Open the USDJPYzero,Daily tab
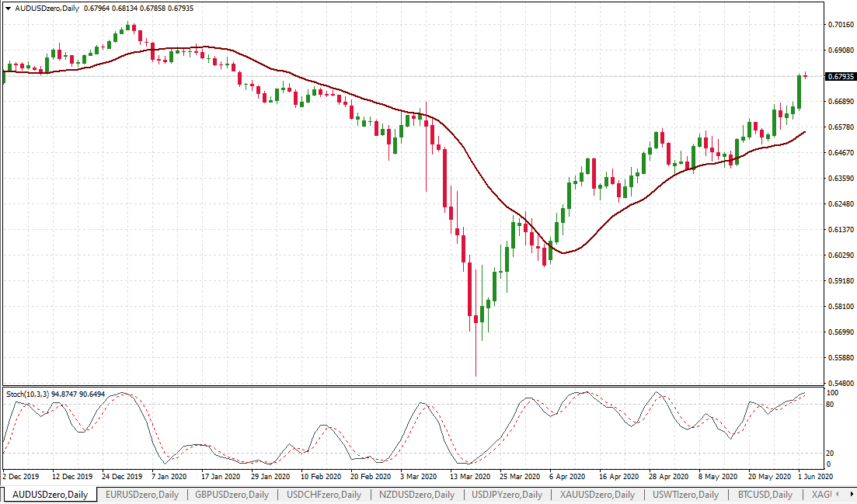 [x=507, y=495]
